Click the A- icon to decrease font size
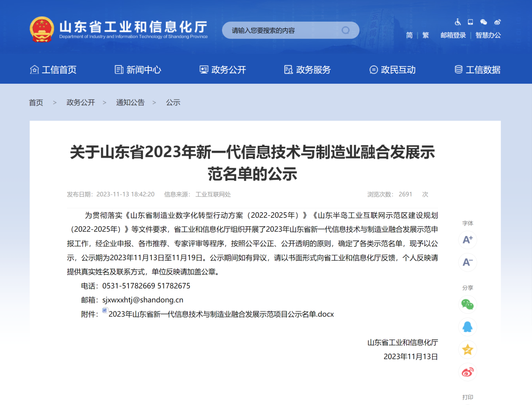The image size is (532, 405). coord(467,263)
